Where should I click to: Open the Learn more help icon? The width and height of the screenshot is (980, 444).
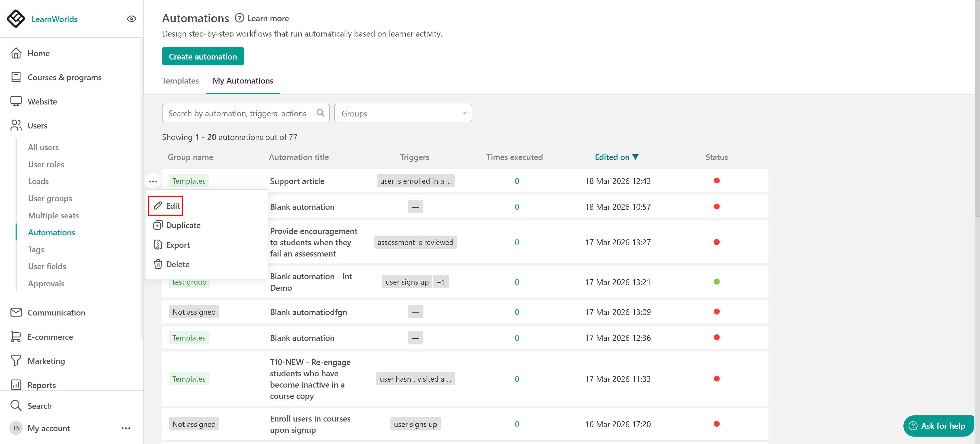pyautogui.click(x=239, y=18)
